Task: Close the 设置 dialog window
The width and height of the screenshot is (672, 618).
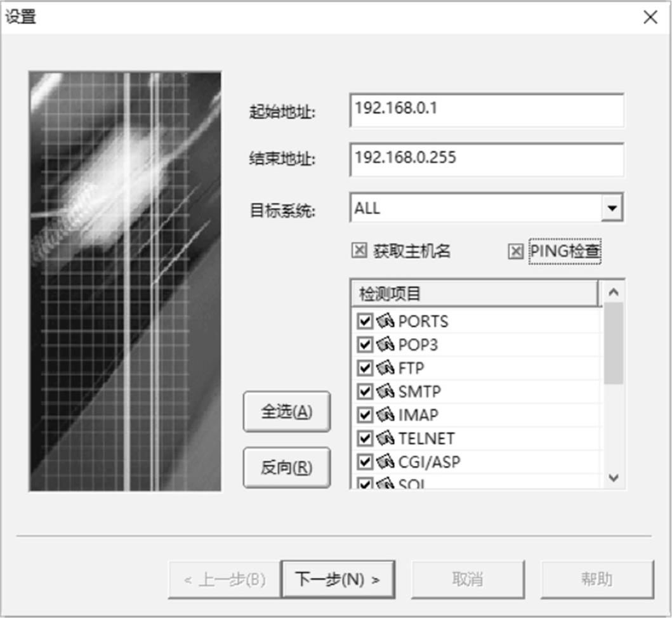Action: (650, 17)
